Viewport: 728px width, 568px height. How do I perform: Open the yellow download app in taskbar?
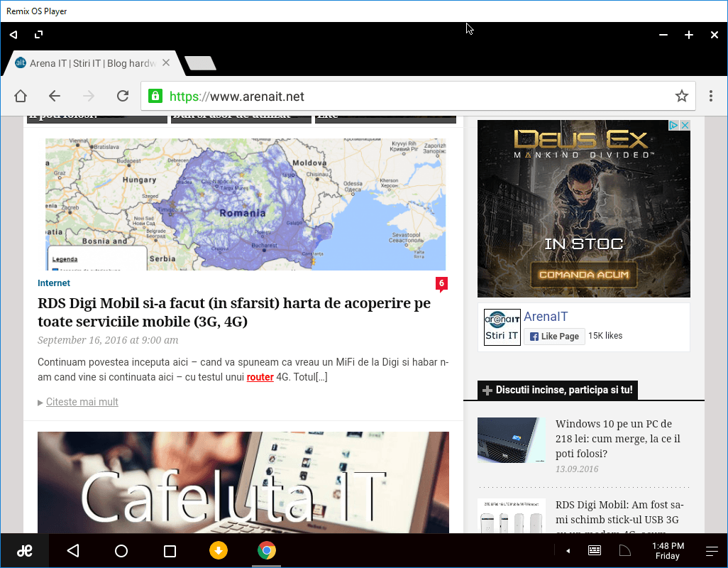pyautogui.click(x=219, y=550)
